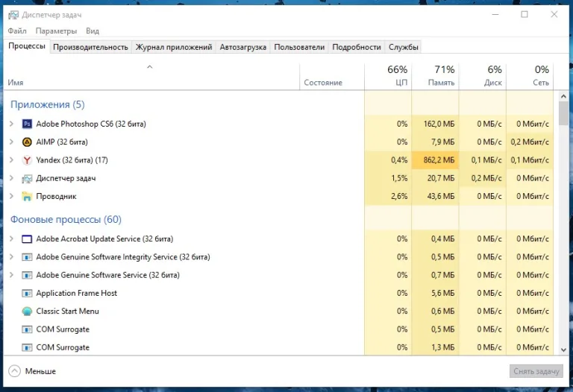Click Photoshop memory value 162,0 МБ

coord(439,124)
